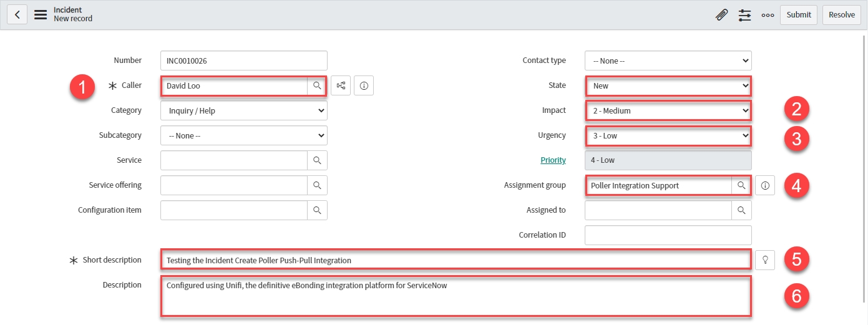
Task: Open the Contact type dropdown
Action: [668, 61]
